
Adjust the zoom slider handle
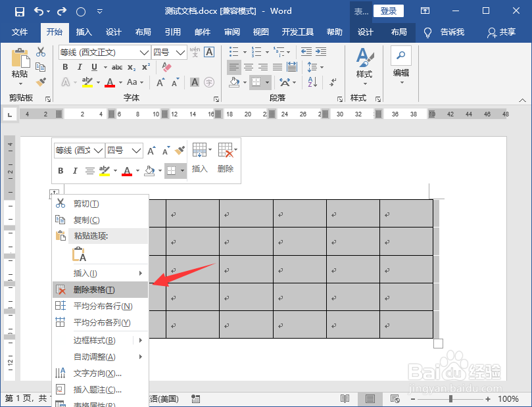pyautogui.click(x=451, y=399)
